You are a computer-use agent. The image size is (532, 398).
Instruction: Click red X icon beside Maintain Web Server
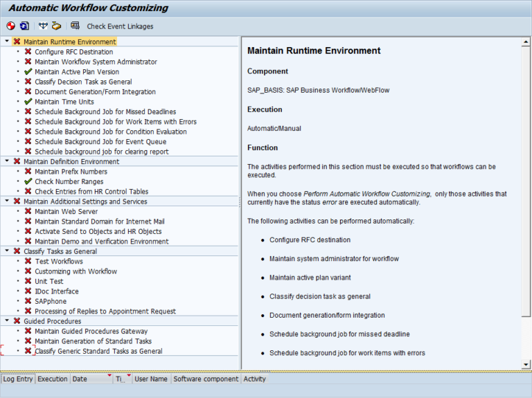click(x=28, y=212)
